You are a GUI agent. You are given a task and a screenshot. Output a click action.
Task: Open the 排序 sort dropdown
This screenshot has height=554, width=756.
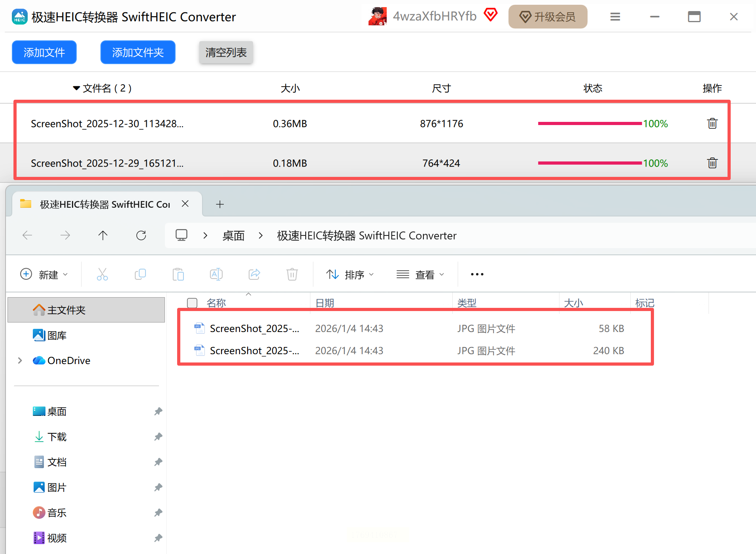[x=350, y=274]
